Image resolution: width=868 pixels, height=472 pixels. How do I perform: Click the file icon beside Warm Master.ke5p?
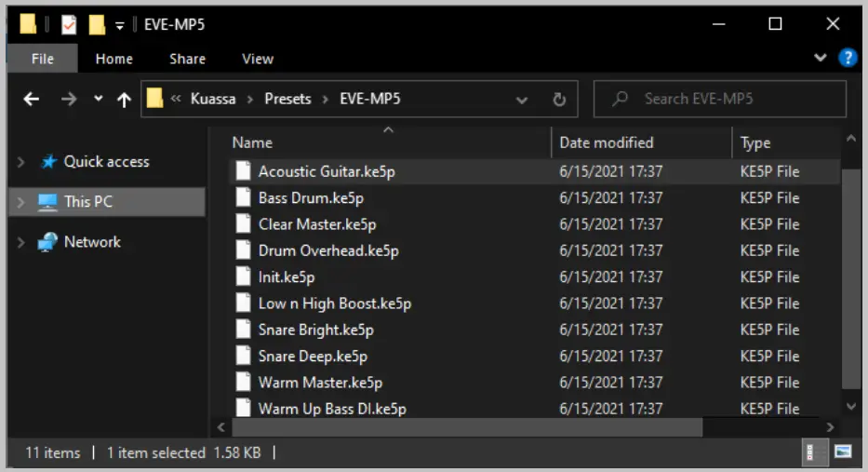tap(243, 383)
